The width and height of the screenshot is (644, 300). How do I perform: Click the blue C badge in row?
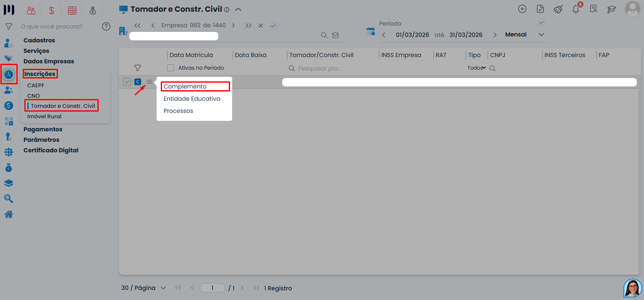138,82
